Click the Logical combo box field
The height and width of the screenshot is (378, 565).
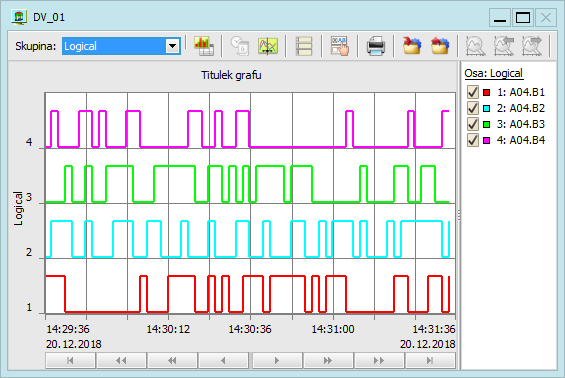[121, 46]
